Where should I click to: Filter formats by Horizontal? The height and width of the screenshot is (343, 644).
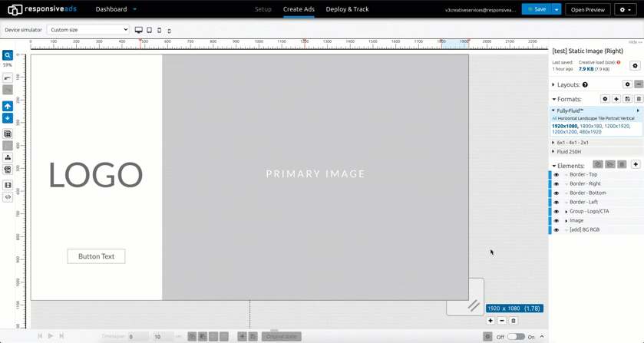click(567, 118)
